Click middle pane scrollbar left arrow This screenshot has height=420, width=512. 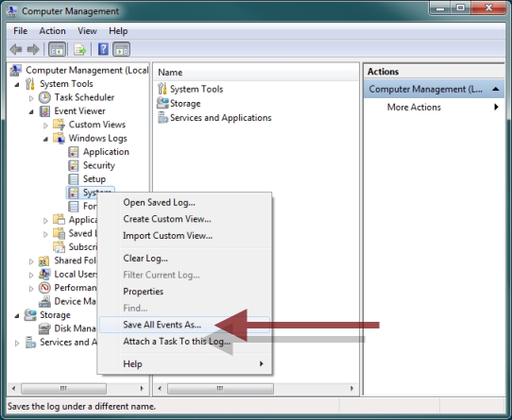(160, 388)
